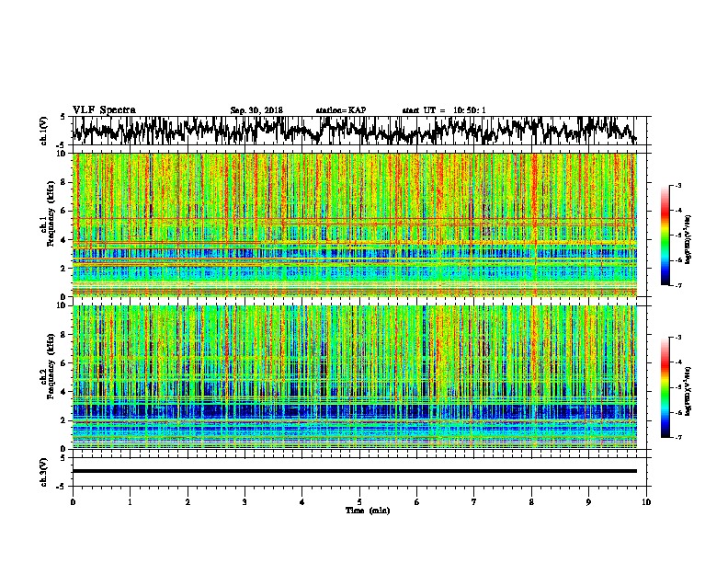This screenshot has height=563, width=728.
Task: Click the thick black ch.3 signal line
Action: point(355,471)
